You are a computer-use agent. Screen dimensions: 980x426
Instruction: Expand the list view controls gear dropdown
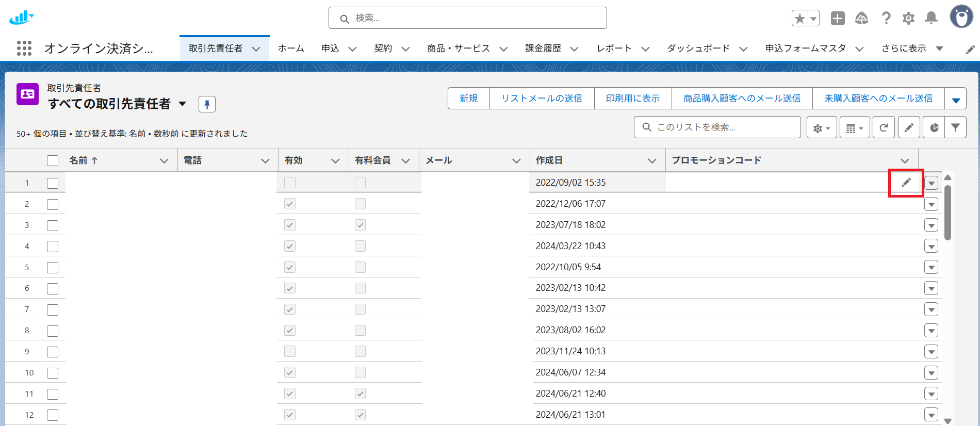pyautogui.click(x=821, y=127)
